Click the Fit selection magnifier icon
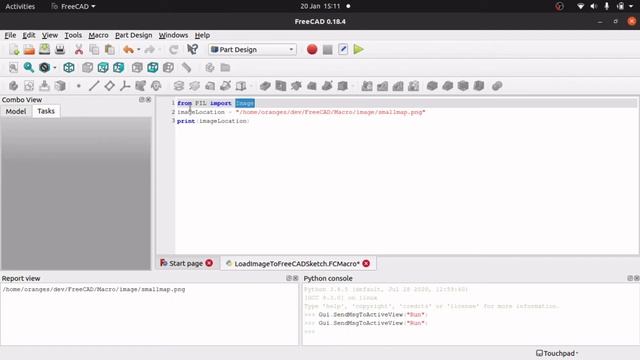 point(29,68)
